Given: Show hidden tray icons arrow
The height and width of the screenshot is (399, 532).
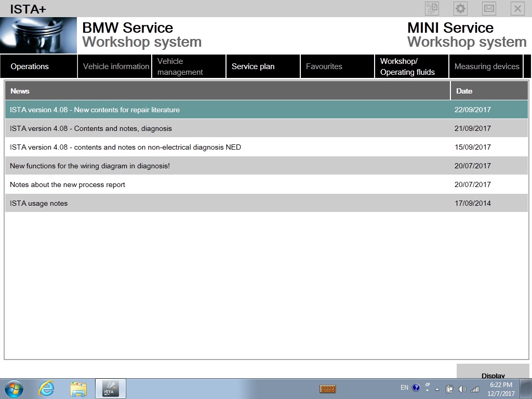Looking at the screenshot, I should [437, 389].
